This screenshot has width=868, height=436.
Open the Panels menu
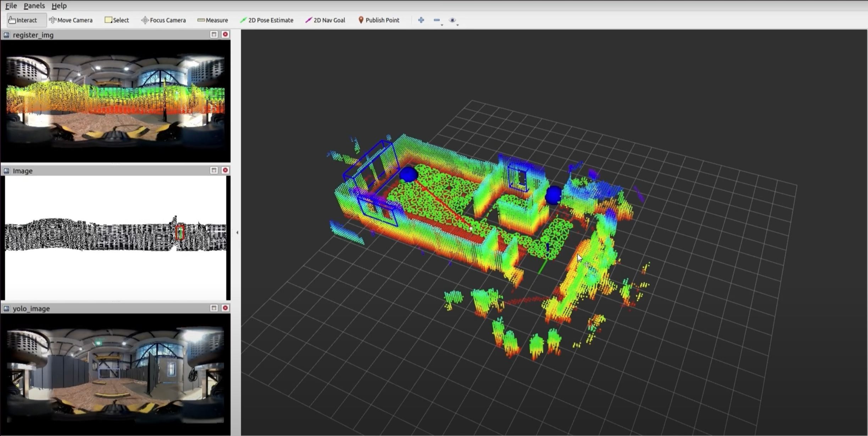click(x=34, y=6)
